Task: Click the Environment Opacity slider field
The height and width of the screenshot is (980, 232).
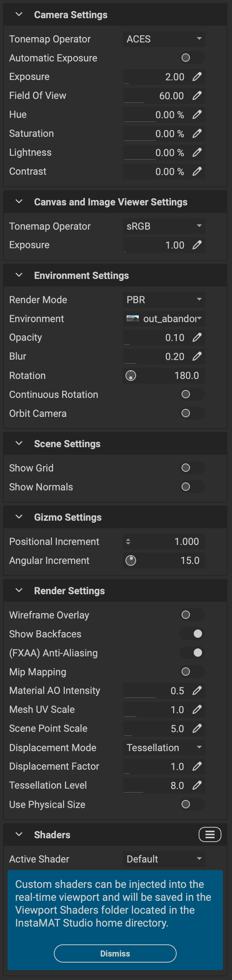Action: click(x=157, y=337)
